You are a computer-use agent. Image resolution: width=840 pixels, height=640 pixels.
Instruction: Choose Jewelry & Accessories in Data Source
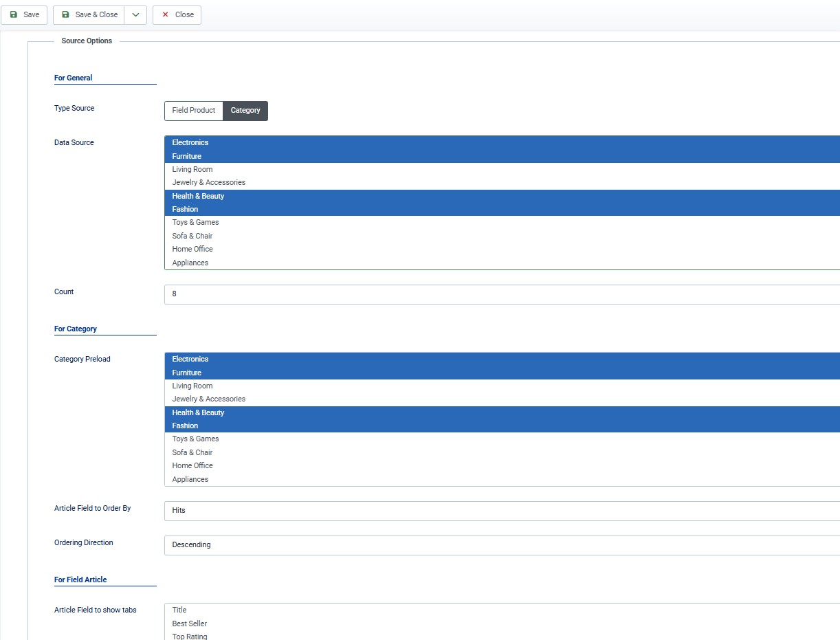click(208, 183)
